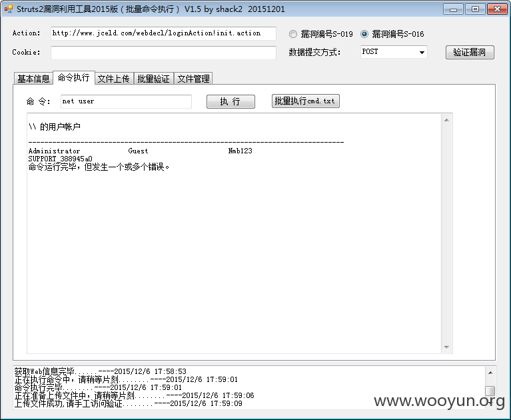511x420 pixels.
Task: Click the 执行 execute button
Action: (231, 102)
